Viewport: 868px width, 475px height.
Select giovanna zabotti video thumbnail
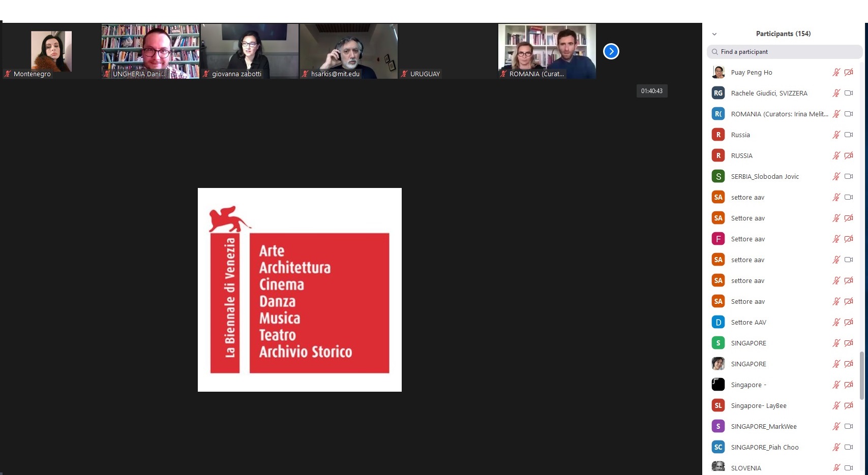250,51
